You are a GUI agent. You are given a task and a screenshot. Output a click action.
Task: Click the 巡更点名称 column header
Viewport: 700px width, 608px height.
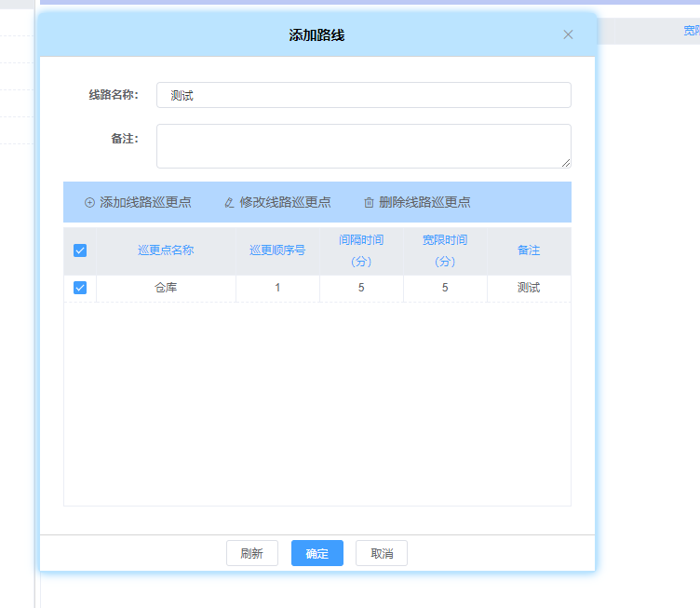click(x=166, y=250)
